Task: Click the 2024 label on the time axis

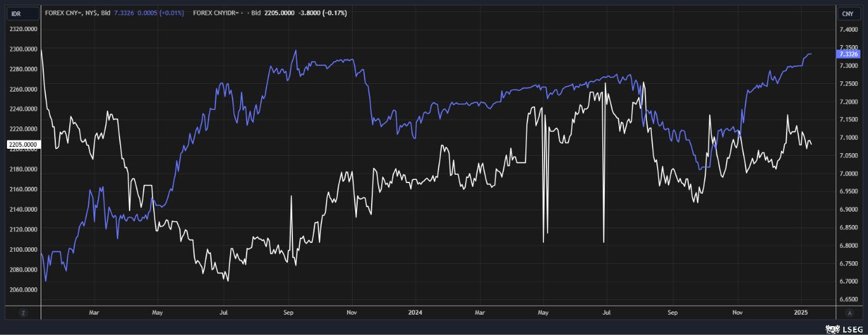Action: coord(415,313)
